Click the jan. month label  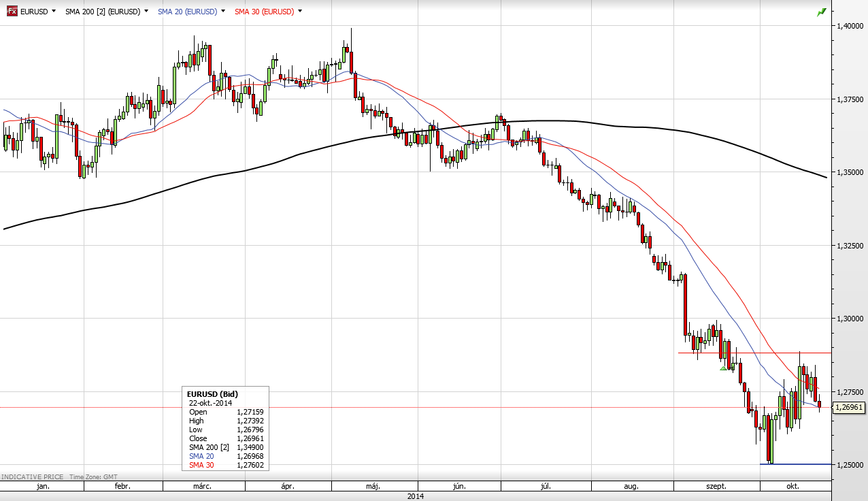tap(41, 486)
